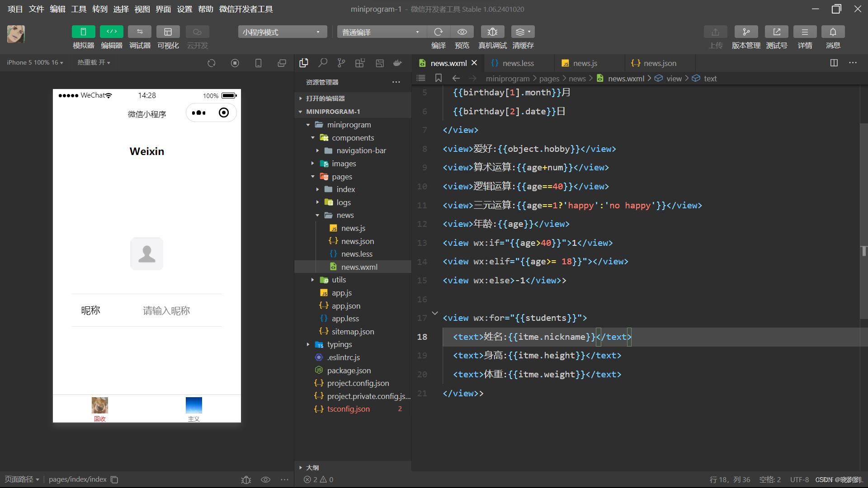Open the Settings menu (设置)

(x=184, y=9)
